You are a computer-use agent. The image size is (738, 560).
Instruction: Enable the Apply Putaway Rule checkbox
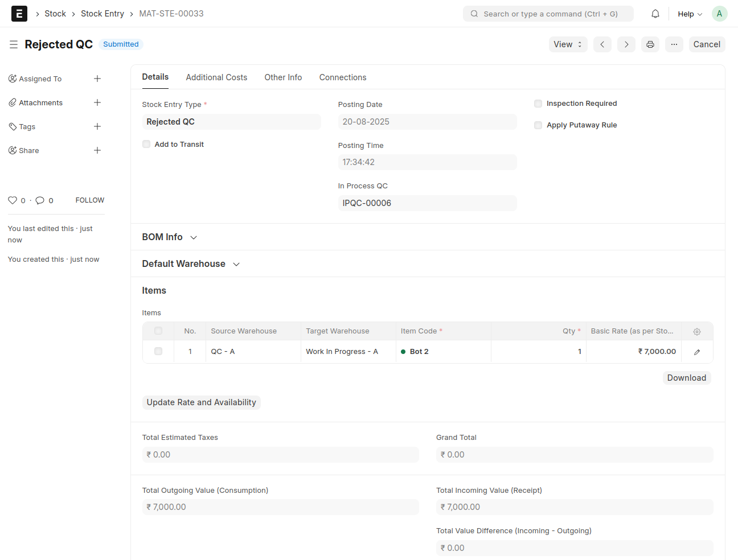[x=538, y=125]
